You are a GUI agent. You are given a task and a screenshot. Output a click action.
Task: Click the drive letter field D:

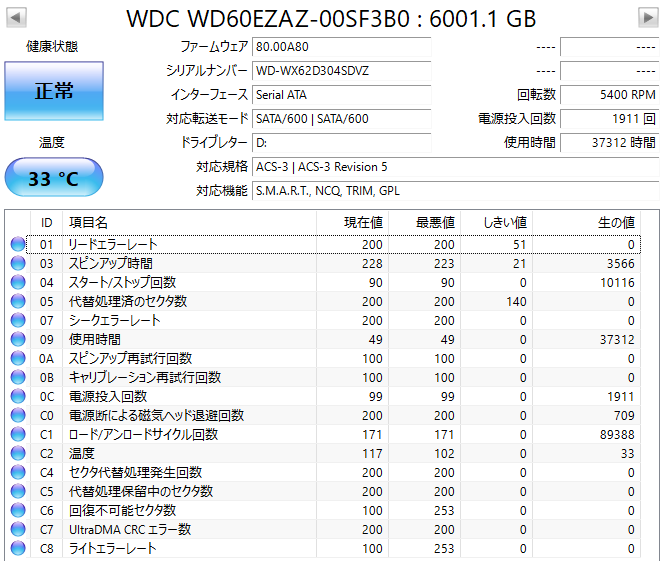coord(342,143)
